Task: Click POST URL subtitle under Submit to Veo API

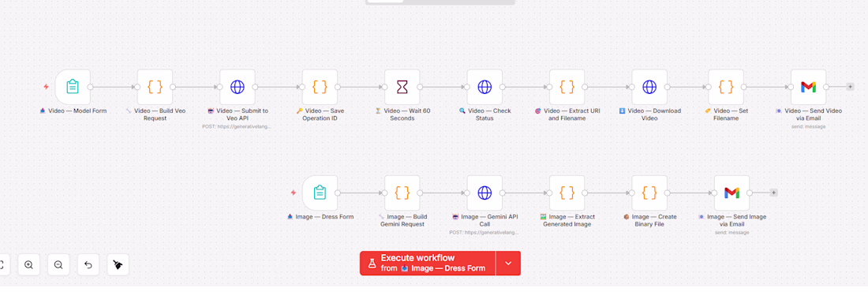Action: pyautogui.click(x=238, y=126)
